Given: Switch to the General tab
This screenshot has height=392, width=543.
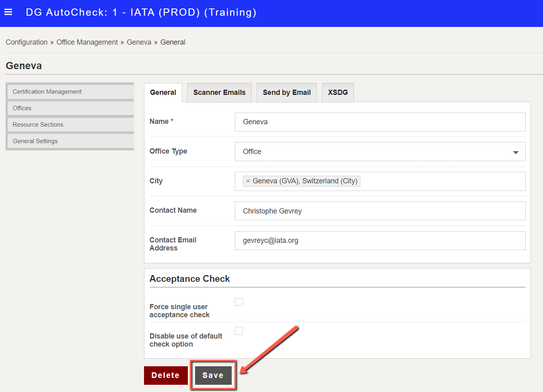Looking at the screenshot, I should tap(163, 92).
